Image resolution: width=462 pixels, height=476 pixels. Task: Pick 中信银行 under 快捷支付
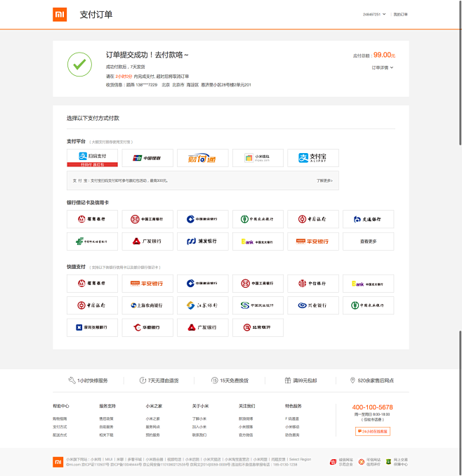click(313, 284)
